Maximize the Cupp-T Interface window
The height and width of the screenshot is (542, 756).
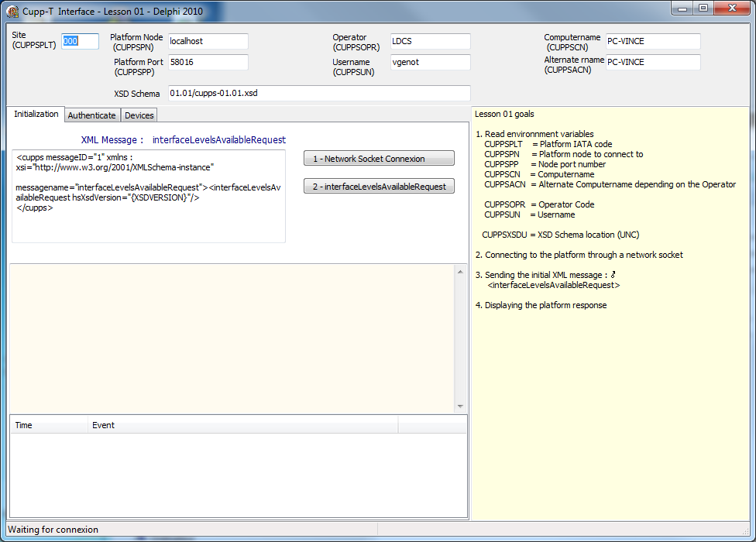703,9
